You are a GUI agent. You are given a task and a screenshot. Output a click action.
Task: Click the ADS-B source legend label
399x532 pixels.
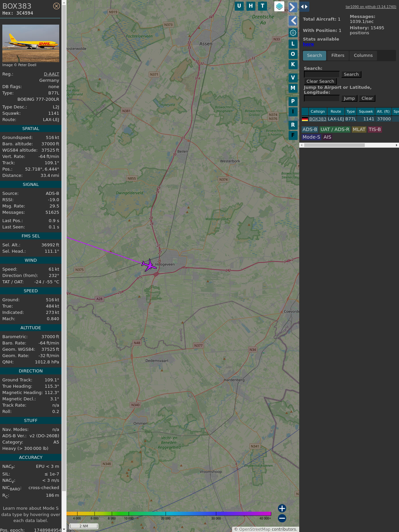pos(310,130)
